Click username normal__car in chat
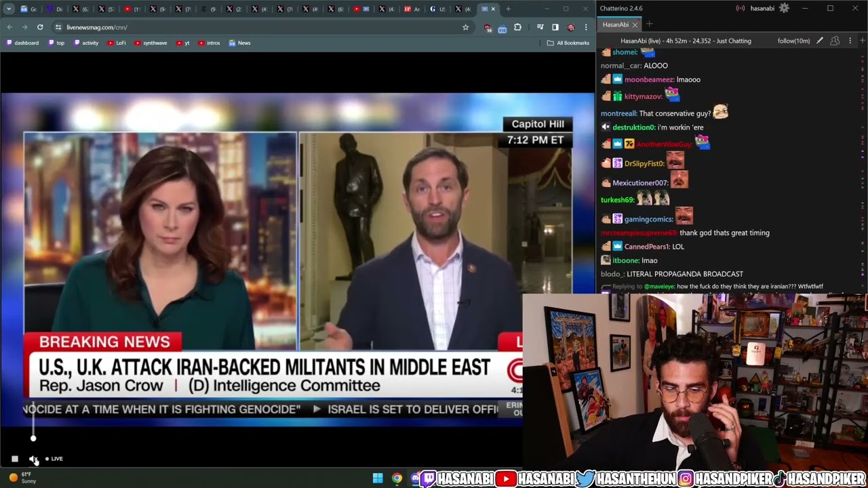The height and width of the screenshot is (488, 868). tap(621, 66)
